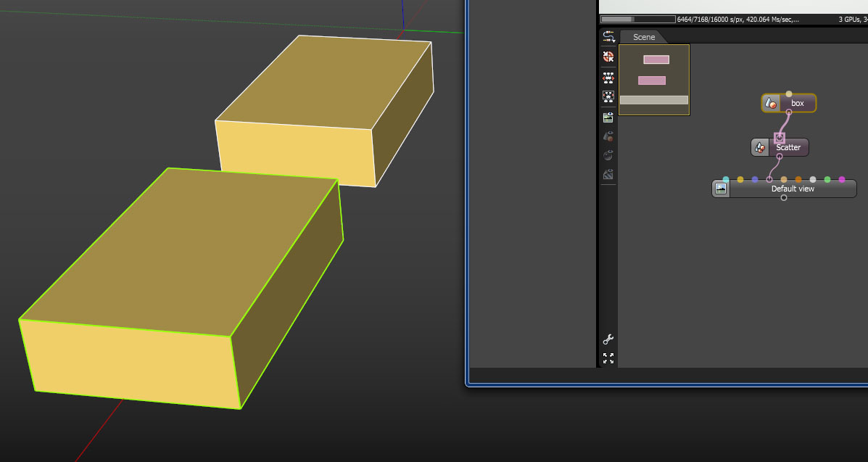This screenshot has height=462, width=868.
Task: Click the output pin below the box node
Action: tap(789, 112)
